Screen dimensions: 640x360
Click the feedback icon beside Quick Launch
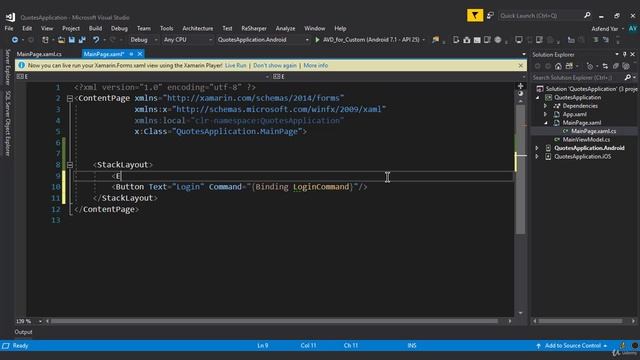click(x=490, y=16)
